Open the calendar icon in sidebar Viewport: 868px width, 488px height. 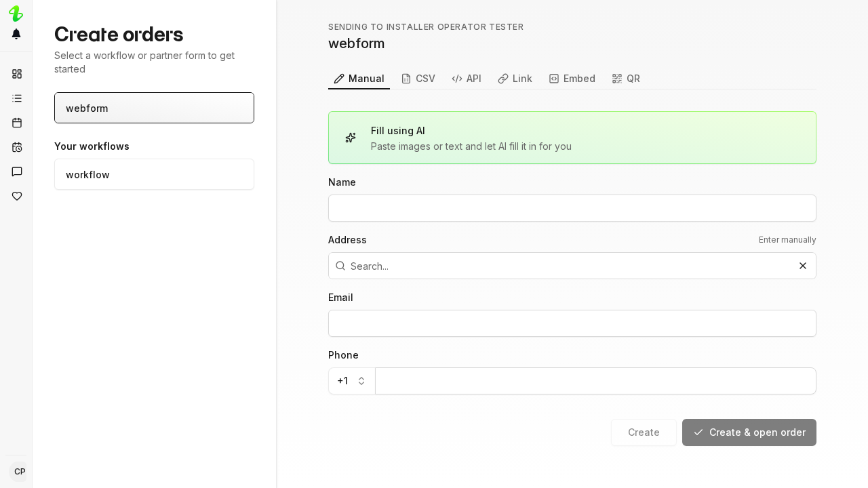17,123
